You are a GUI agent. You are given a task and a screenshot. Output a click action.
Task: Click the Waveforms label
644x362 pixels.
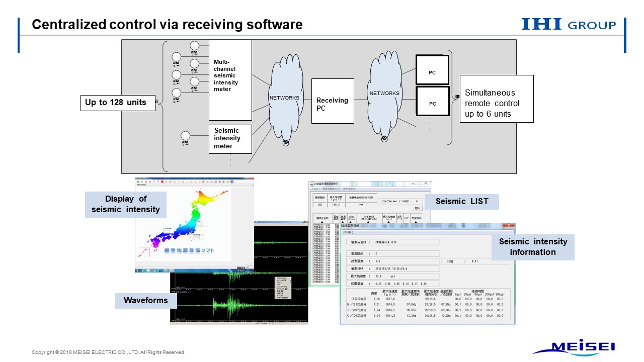[x=145, y=301]
